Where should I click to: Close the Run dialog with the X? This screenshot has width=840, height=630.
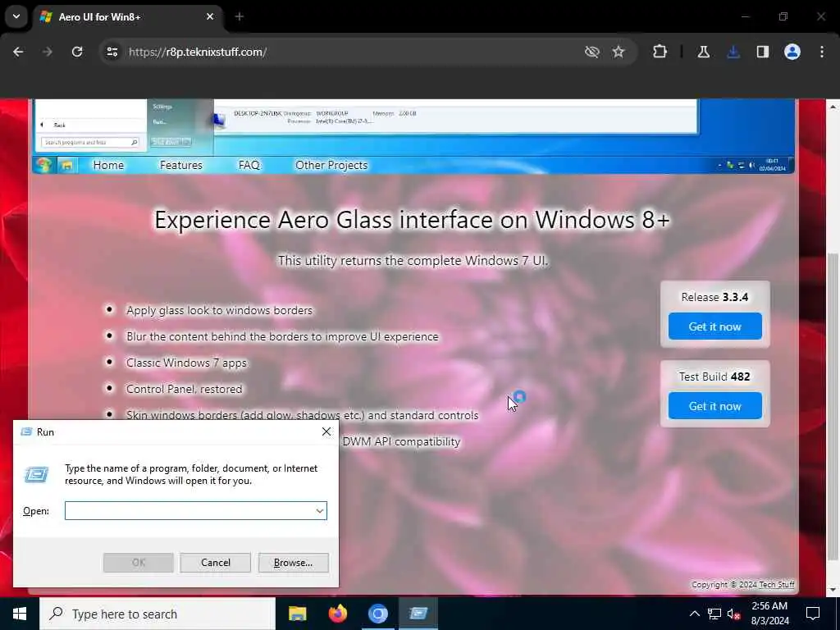point(326,431)
